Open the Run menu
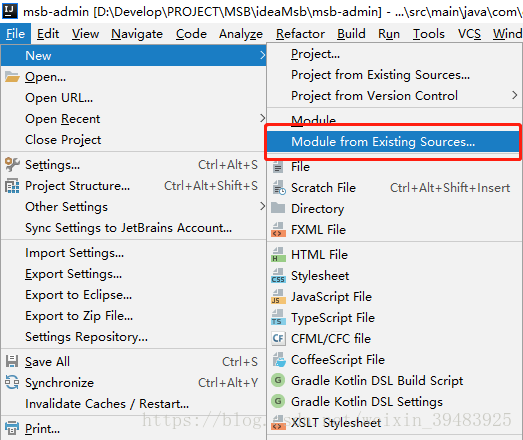523x440 pixels. tap(389, 34)
